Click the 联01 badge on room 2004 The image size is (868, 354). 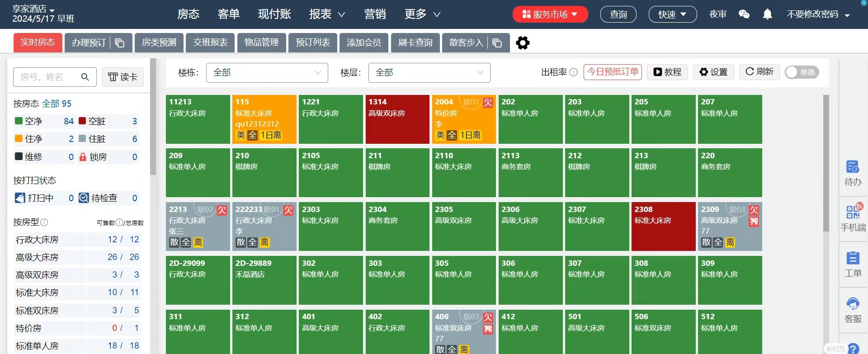click(471, 102)
